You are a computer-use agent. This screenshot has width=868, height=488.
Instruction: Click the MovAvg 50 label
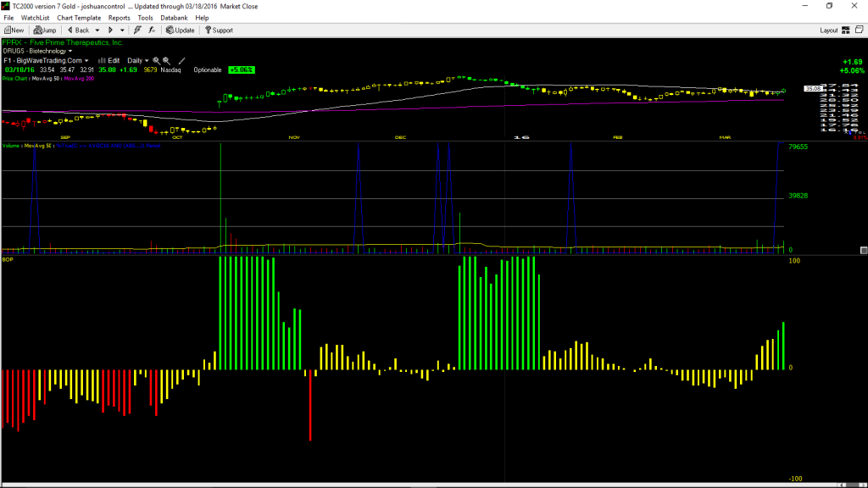point(47,79)
